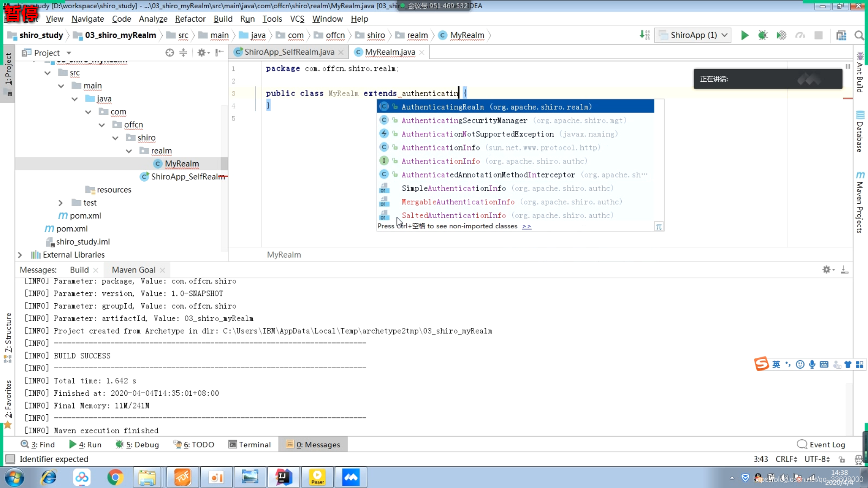Image resolution: width=868 pixels, height=488 pixels.
Task: Select resources folder in project tree
Action: click(113, 190)
